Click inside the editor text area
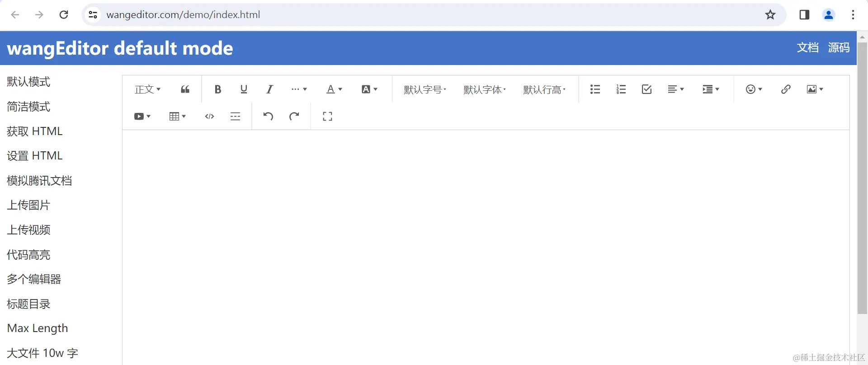The image size is (868, 365). (x=486, y=247)
